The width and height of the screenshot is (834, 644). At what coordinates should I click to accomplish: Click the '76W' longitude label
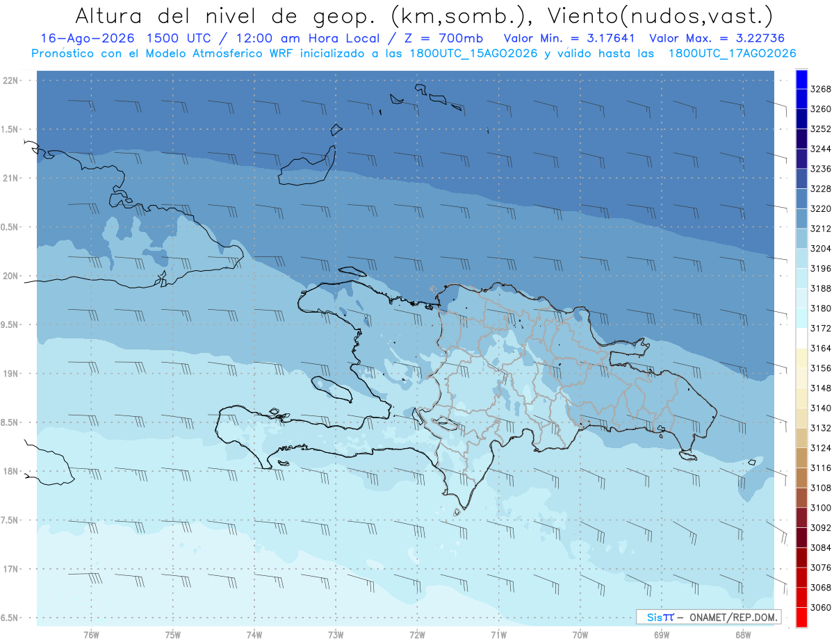pyautogui.click(x=91, y=634)
